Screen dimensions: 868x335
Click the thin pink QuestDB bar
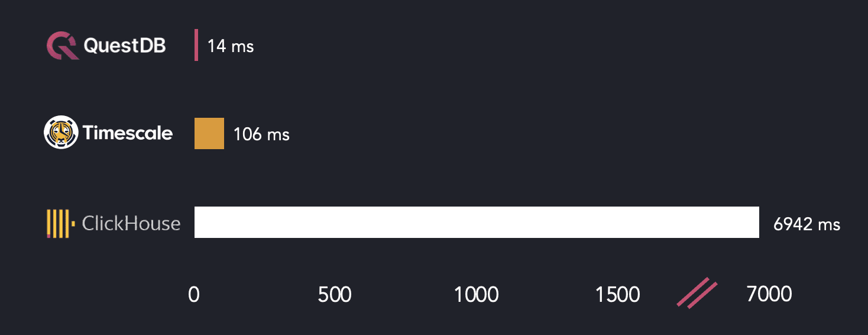click(196, 46)
